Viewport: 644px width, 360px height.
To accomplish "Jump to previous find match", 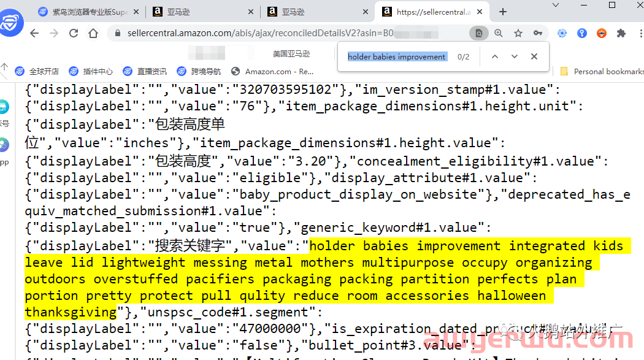I will point(495,56).
